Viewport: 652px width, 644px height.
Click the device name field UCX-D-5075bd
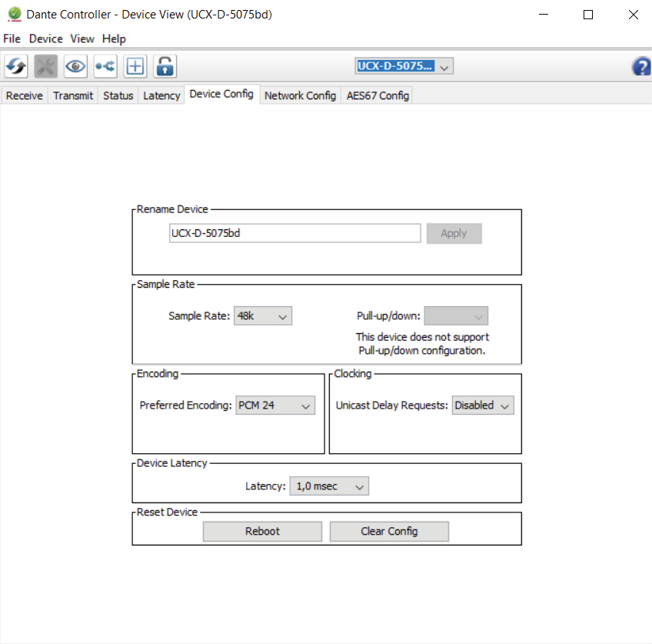pyautogui.click(x=294, y=233)
